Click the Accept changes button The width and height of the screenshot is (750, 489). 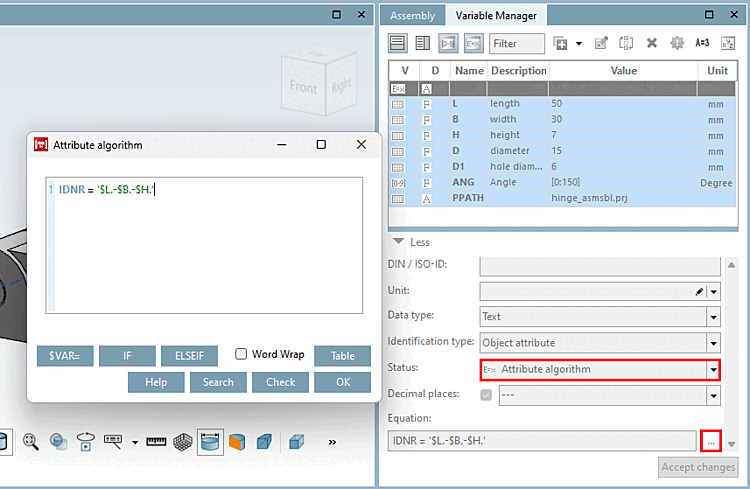click(698, 467)
